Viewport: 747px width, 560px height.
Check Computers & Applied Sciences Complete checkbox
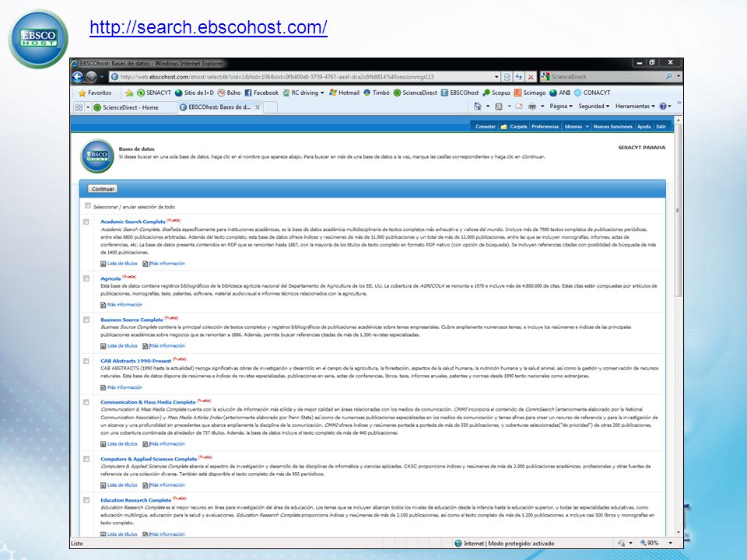tap(86, 459)
